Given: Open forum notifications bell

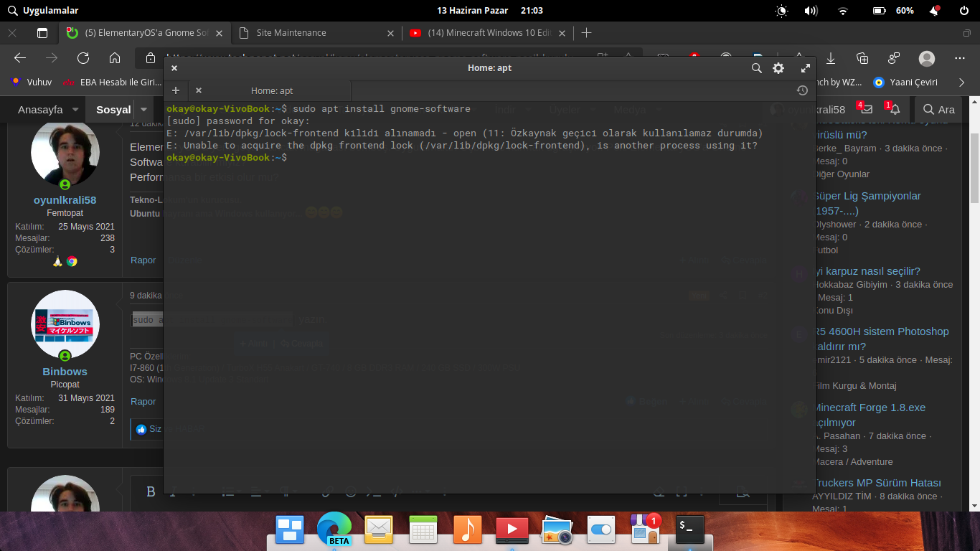Looking at the screenshot, I should (x=895, y=109).
